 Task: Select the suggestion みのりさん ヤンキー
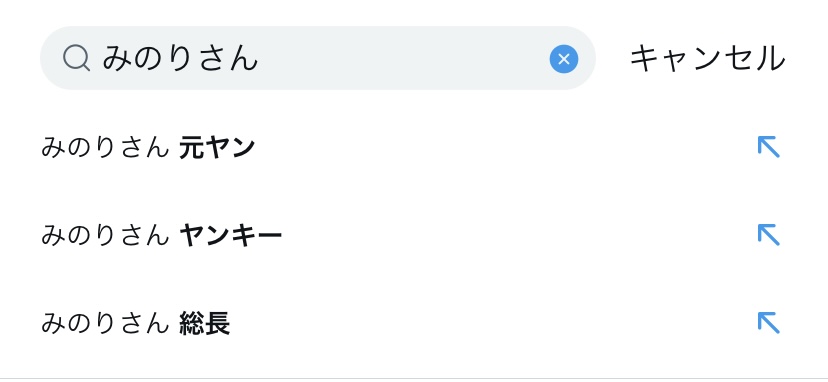tap(414, 235)
